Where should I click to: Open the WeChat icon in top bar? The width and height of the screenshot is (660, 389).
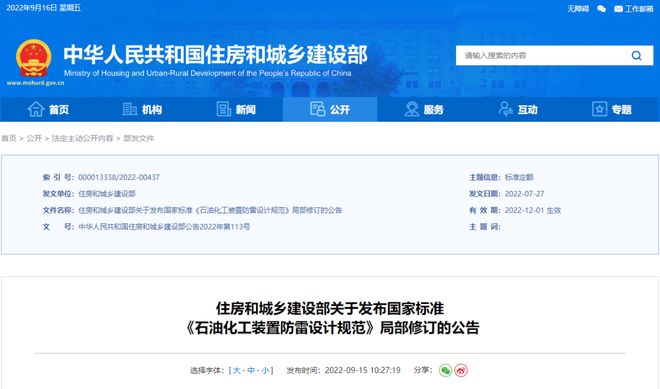click(601, 9)
